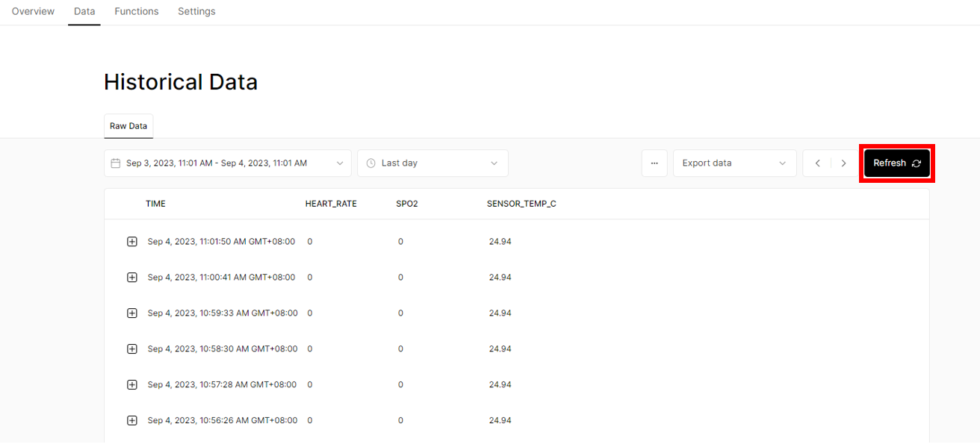This screenshot has width=980, height=444.
Task: Expand the 11:00:41 AM row plus icon
Action: [132, 278]
